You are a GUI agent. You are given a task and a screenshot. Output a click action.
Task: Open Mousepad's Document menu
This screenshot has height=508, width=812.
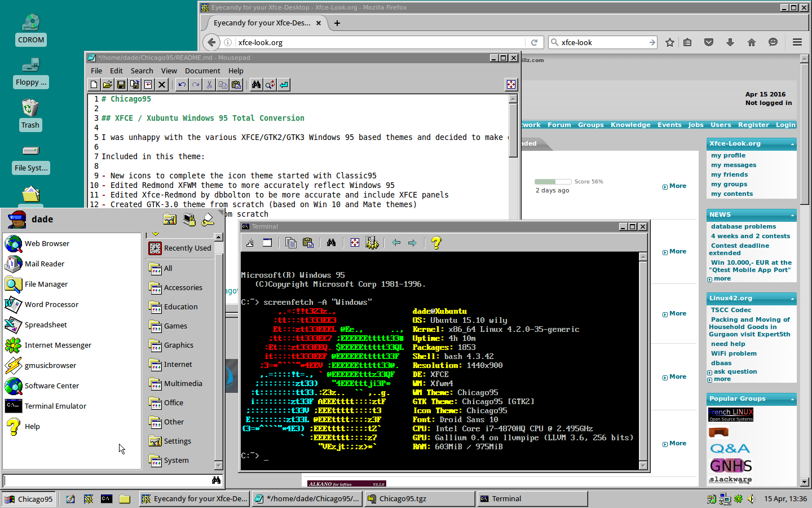click(x=202, y=71)
